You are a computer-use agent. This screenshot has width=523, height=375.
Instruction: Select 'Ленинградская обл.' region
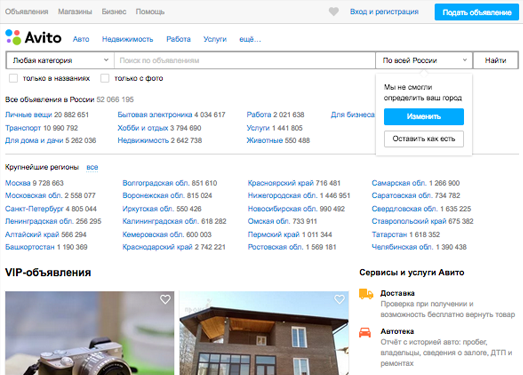coord(39,221)
